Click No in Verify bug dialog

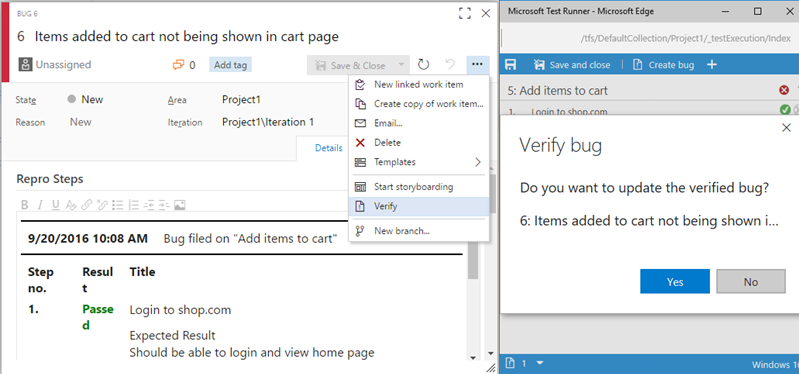[x=751, y=281]
